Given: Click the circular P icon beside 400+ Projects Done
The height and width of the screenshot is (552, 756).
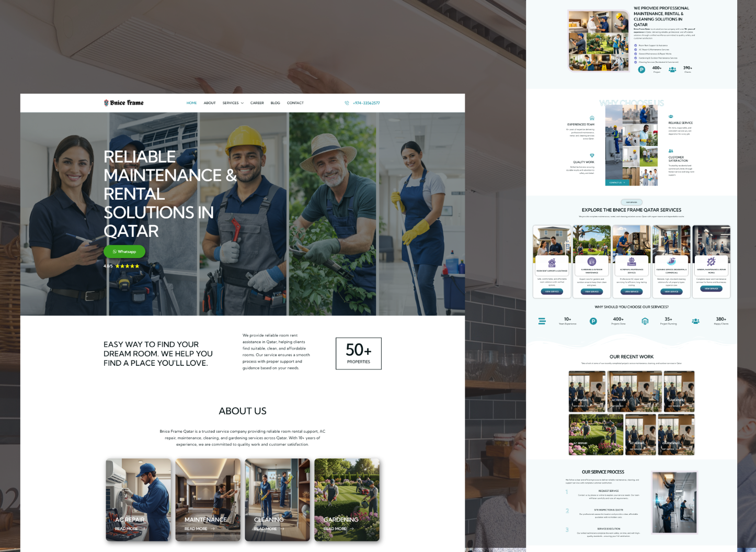Looking at the screenshot, I should click(593, 321).
